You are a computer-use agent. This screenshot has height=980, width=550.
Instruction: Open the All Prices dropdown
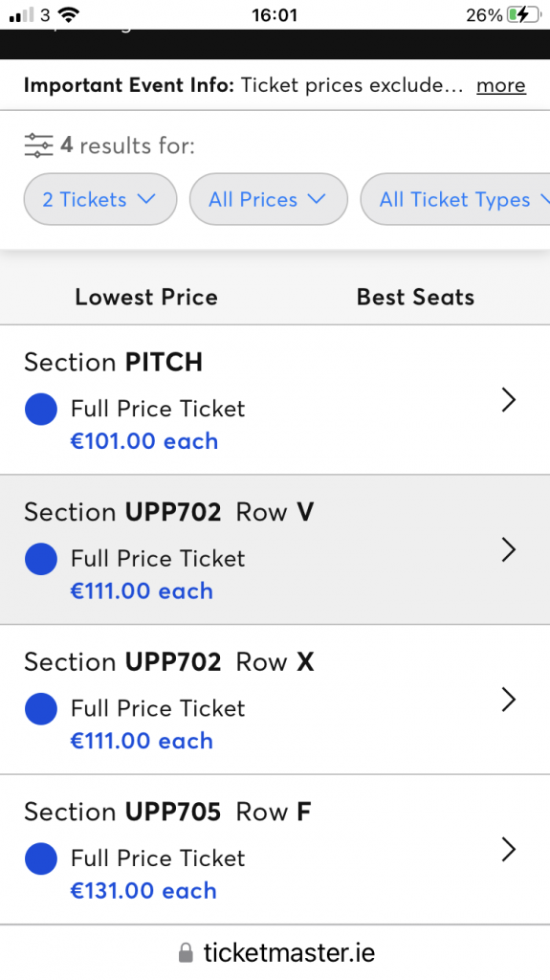point(268,199)
